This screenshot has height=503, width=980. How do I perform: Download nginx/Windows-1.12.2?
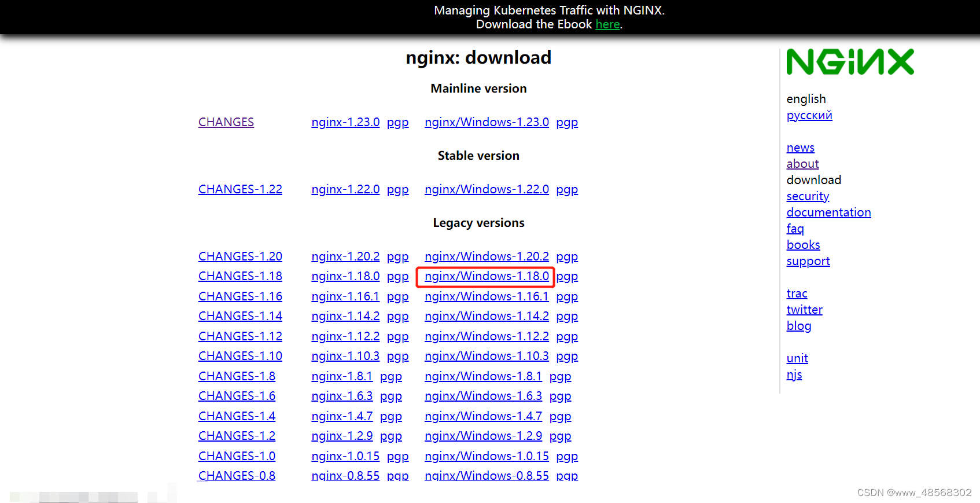487,336
